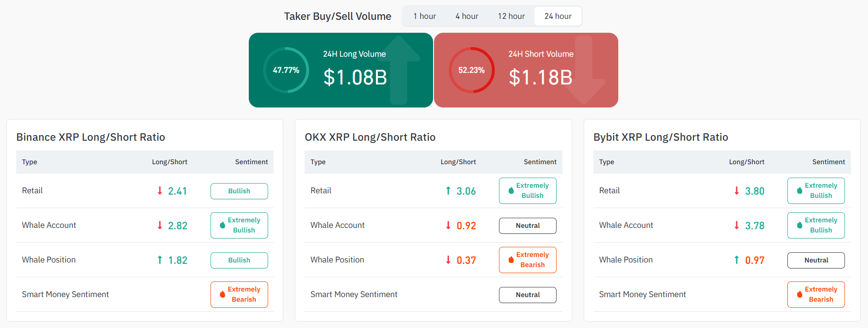The height and width of the screenshot is (328, 868).
Task: Click OKX Whale Position red down arrow
Action: click(x=448, y=260)
